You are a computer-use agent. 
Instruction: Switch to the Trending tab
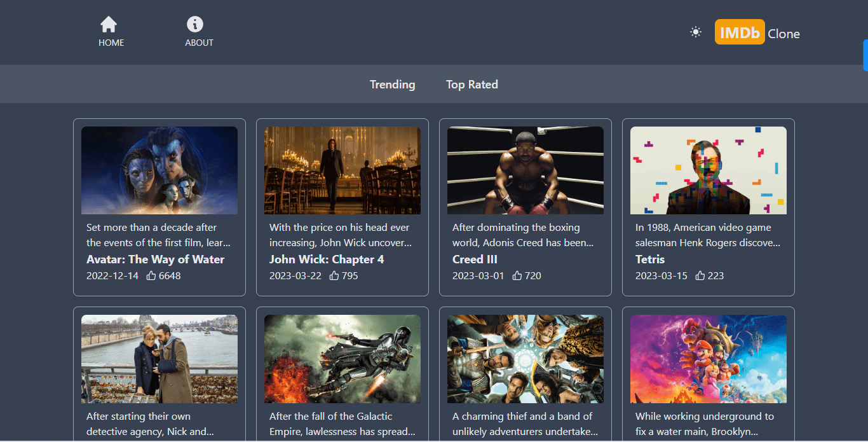pos(393,84)
